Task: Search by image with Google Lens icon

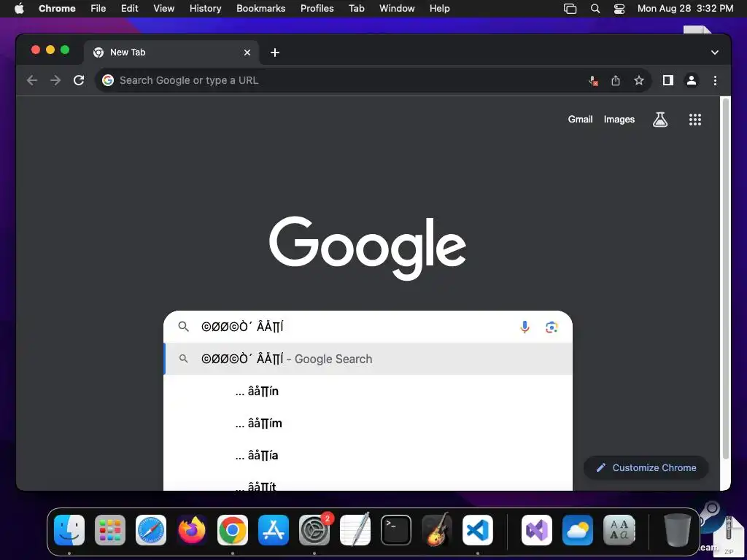Action: click(551, 327)
